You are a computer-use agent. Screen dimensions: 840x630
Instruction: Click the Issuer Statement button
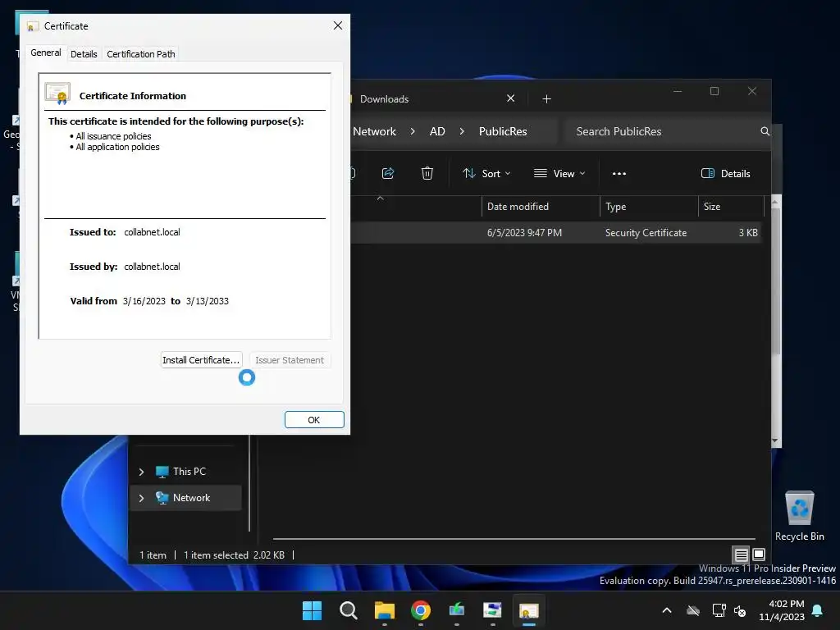click(290, 360)
